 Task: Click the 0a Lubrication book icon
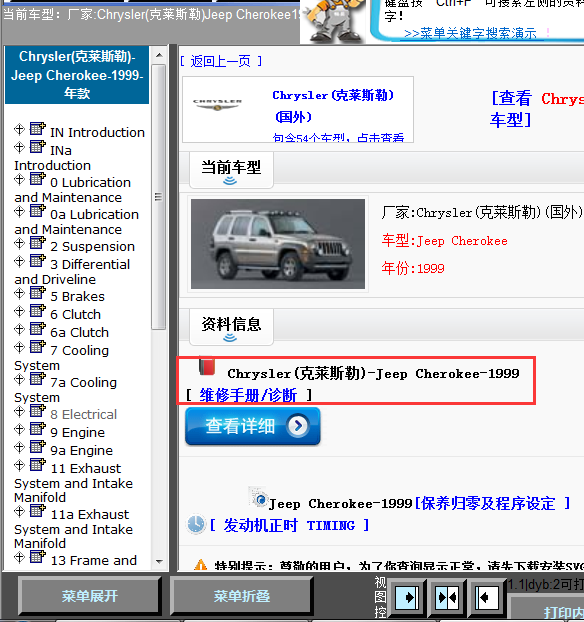click(38, 211)
